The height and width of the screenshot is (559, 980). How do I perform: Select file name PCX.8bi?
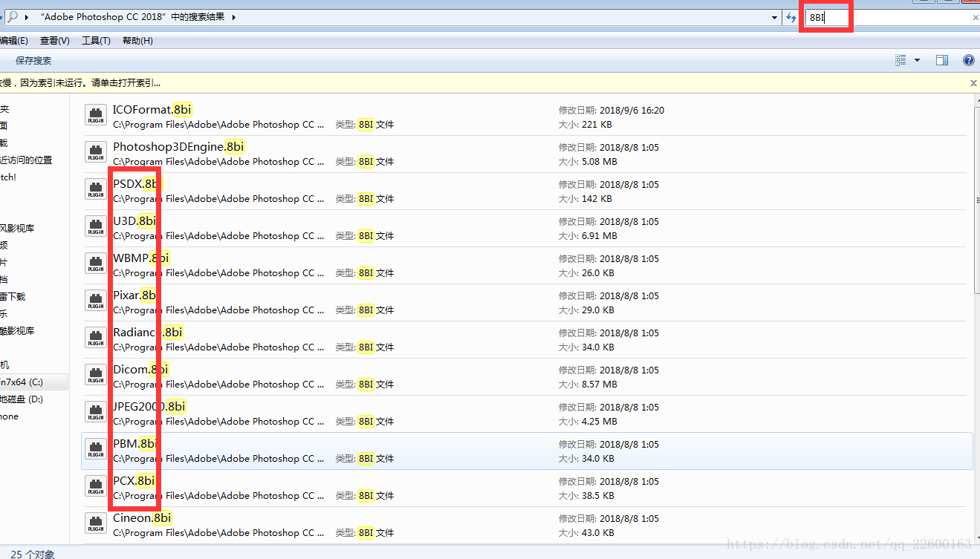(x=134, y=481)
